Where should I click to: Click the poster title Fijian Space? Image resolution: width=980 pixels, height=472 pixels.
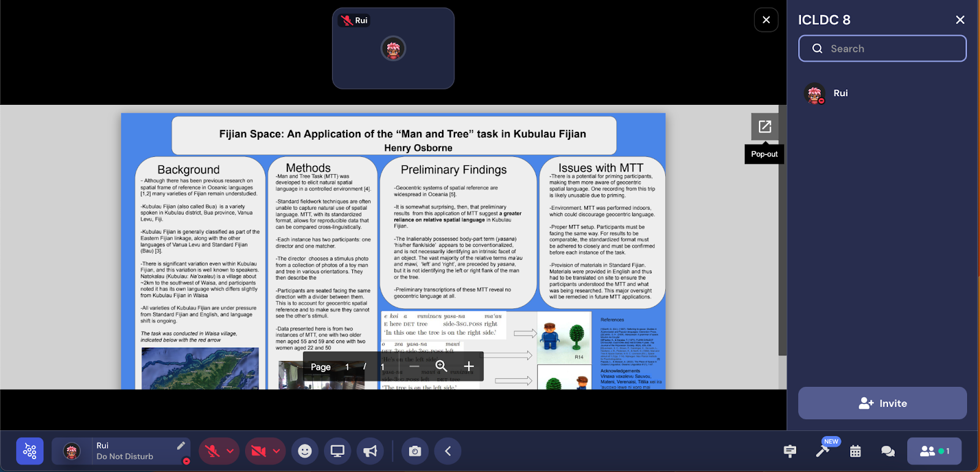click(402, 134)
